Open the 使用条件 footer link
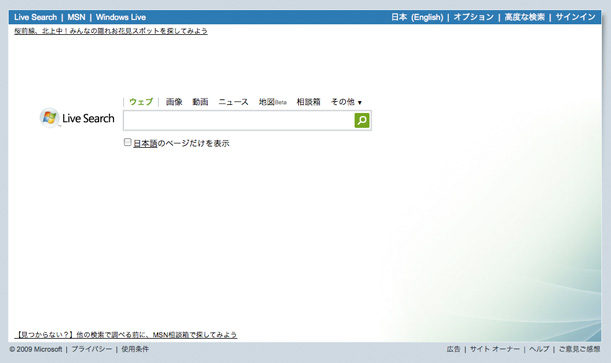Screen dimensions: 611x363 click(x=135, y=349)
